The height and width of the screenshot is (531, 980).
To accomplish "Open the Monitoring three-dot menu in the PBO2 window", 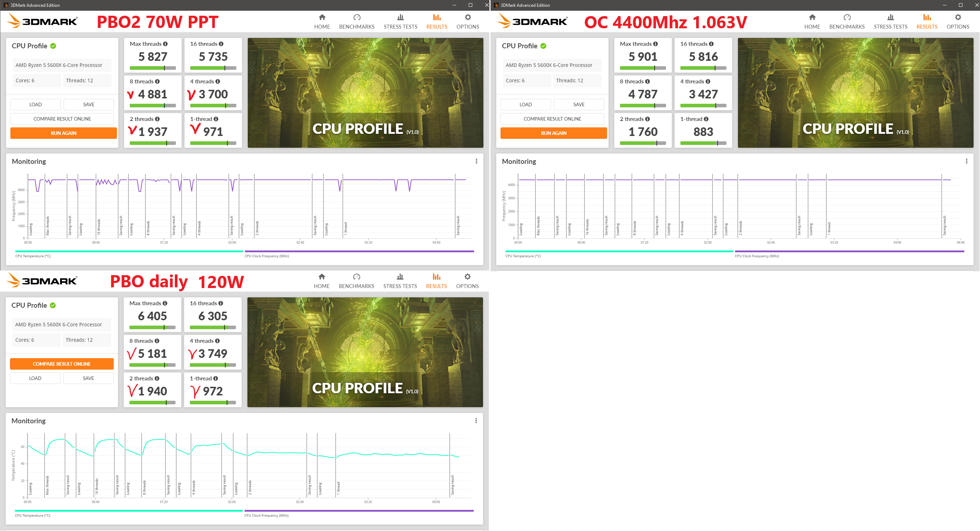I will coord(476,161).
